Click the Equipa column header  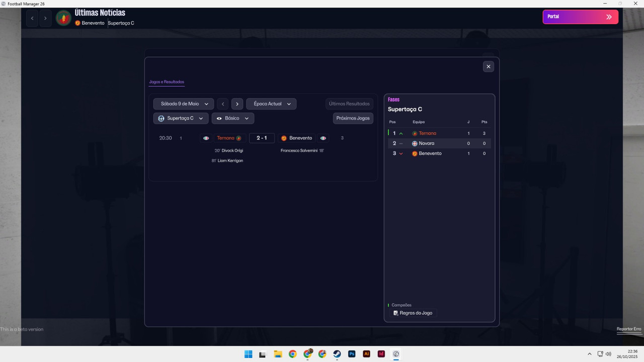[x=419, y=122]
